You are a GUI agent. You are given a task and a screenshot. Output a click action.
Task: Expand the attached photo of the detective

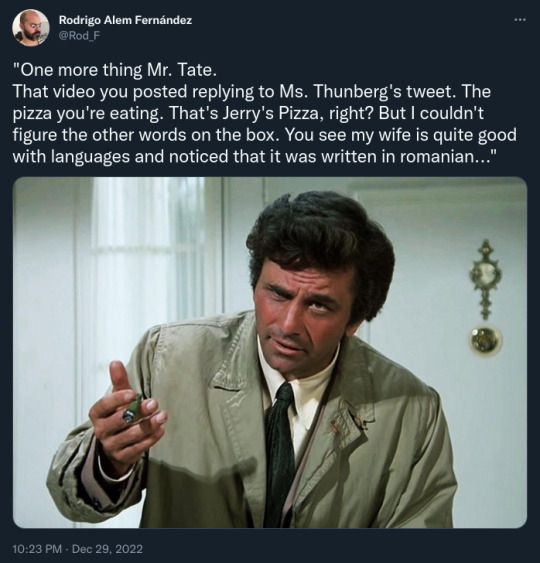[x=270, y=352]
